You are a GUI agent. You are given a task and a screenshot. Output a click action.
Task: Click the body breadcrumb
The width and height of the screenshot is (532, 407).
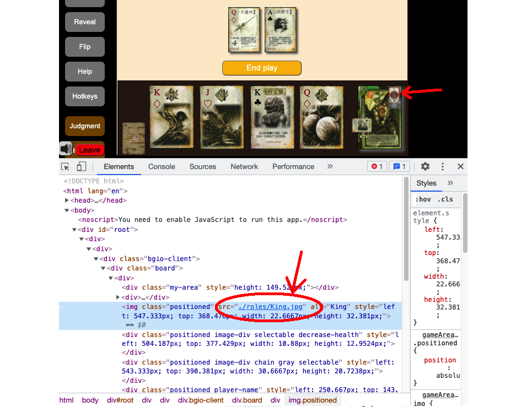pos(90,400)
